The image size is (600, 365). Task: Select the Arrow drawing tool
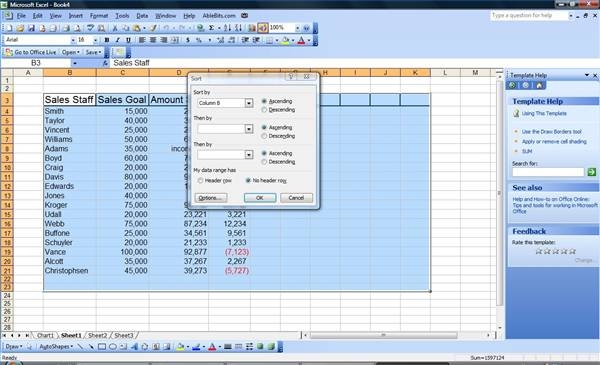tap(91, 347)
